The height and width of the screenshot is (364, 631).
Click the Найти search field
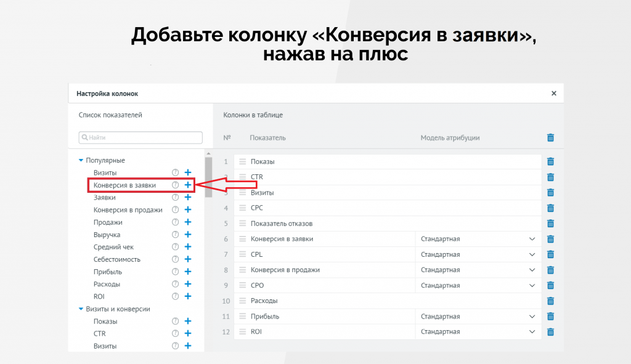click(140, 137)
